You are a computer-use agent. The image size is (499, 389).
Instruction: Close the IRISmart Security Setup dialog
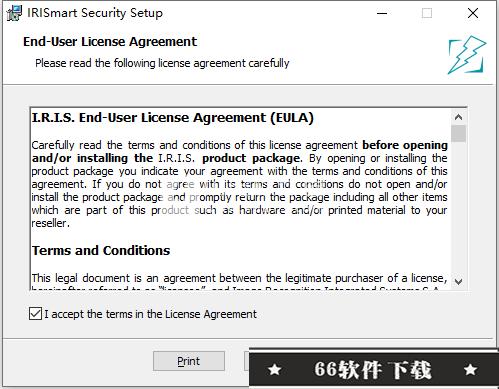click(473, 13)
